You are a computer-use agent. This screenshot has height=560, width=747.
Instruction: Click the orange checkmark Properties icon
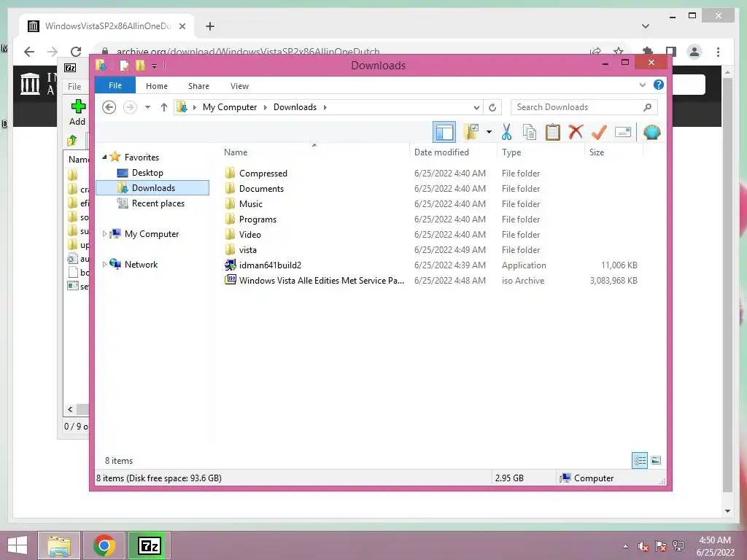point(599,132)
